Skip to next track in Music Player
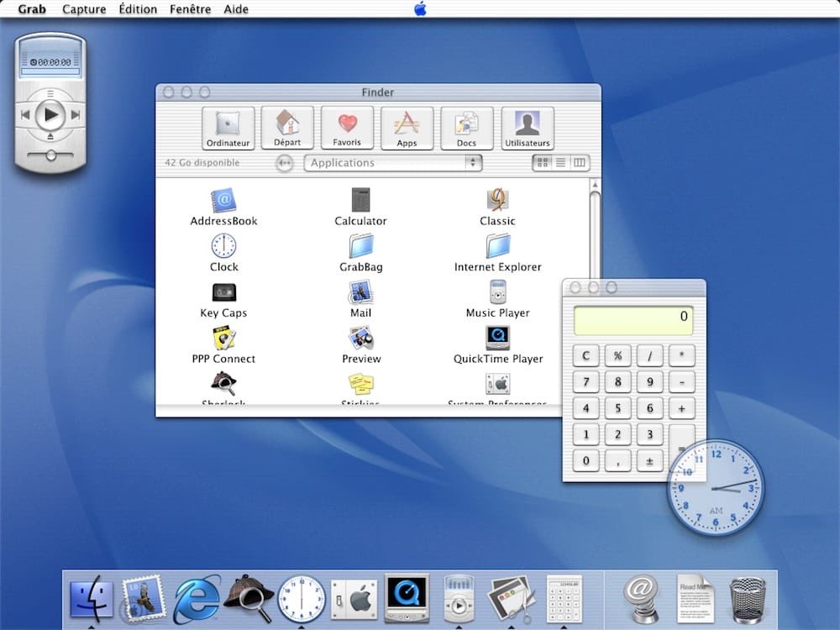840x630 pixels. coord(76,114)
